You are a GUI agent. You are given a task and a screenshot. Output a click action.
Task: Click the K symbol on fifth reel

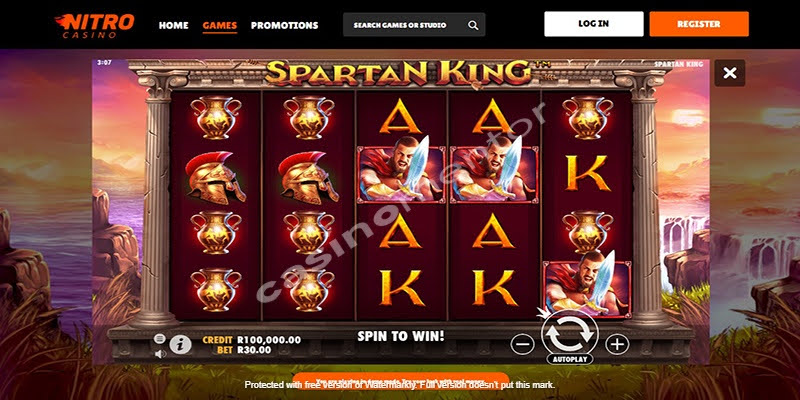[587, 172]
